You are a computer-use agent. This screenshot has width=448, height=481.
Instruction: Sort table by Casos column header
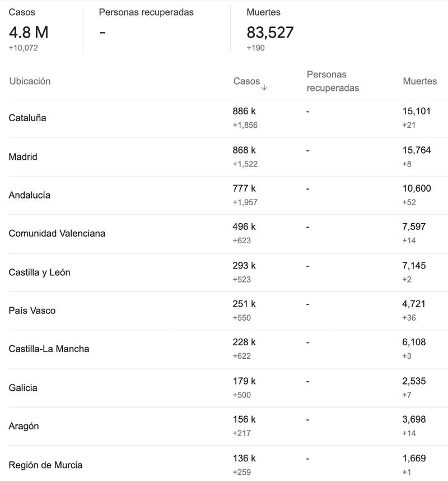click(246, 81)
